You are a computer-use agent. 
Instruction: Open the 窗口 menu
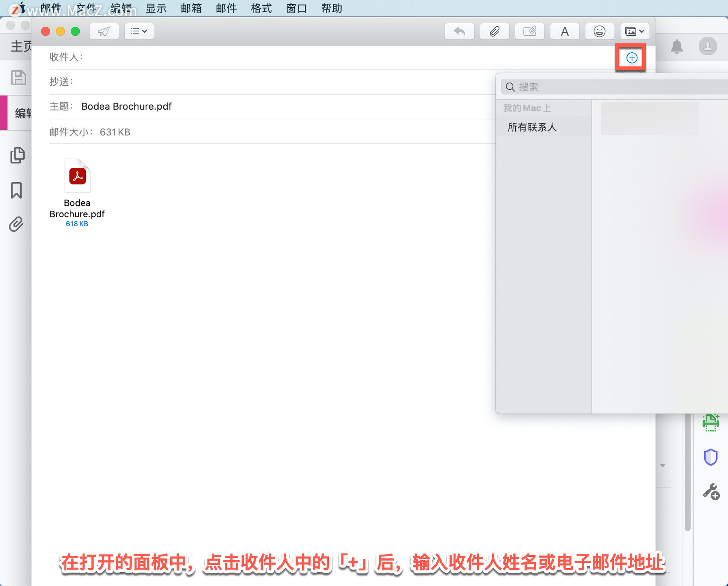[297, 8]
